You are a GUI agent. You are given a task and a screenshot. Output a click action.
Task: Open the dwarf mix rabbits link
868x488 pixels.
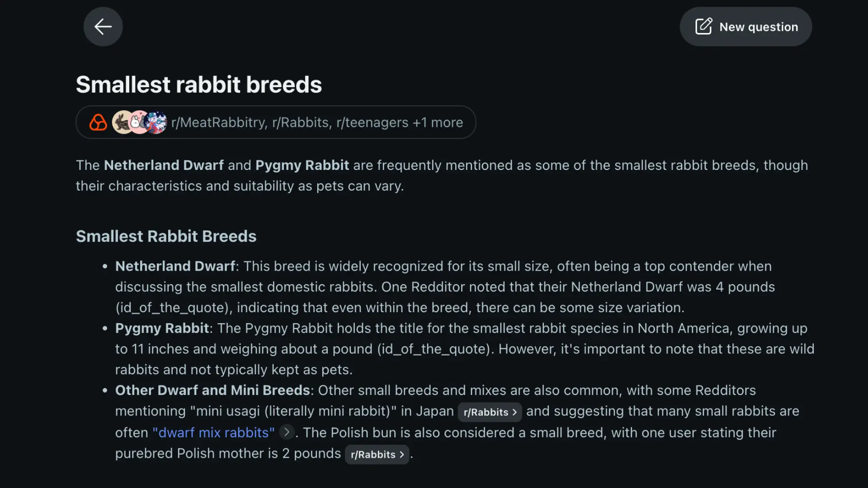coord(213,432)
